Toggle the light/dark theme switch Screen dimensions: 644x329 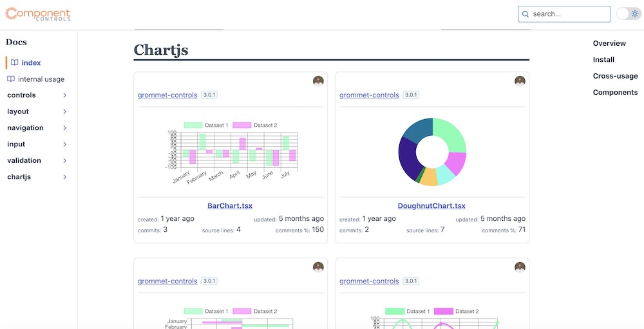click(629, 14)
